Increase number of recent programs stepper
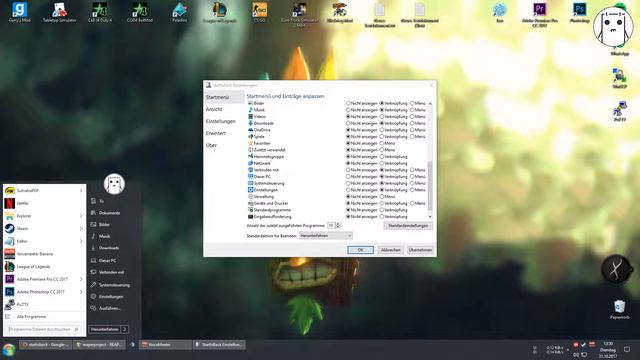This screenshot has width=640, height=360. 338,224
